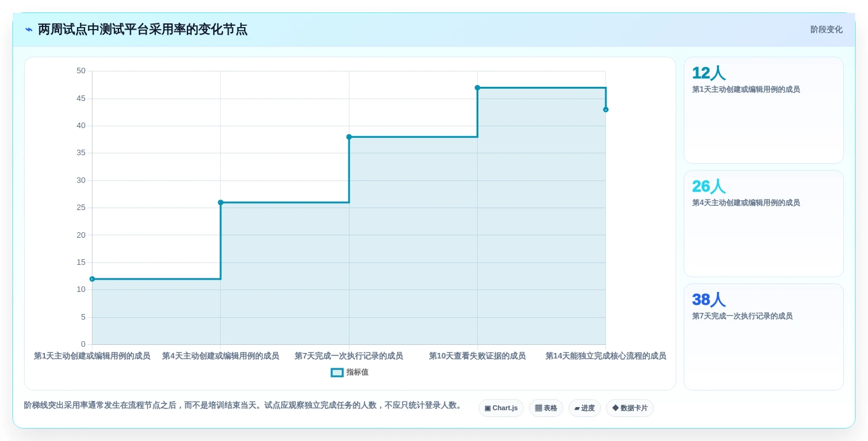The image size is (868, 441).
Task: Click axis label 第10天查看失败证据的成员
Action: coord(477,356)
